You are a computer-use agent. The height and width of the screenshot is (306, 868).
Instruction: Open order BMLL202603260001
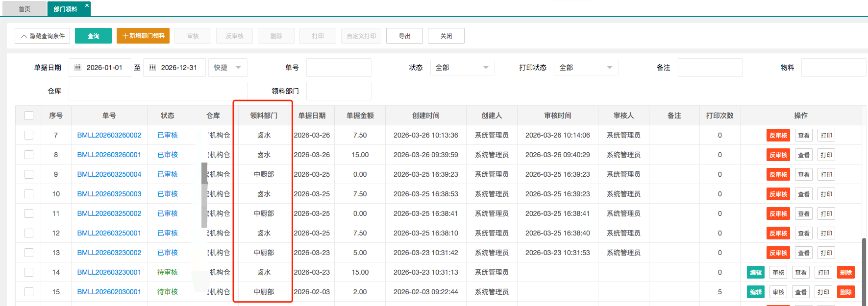(x=109, y=155)
